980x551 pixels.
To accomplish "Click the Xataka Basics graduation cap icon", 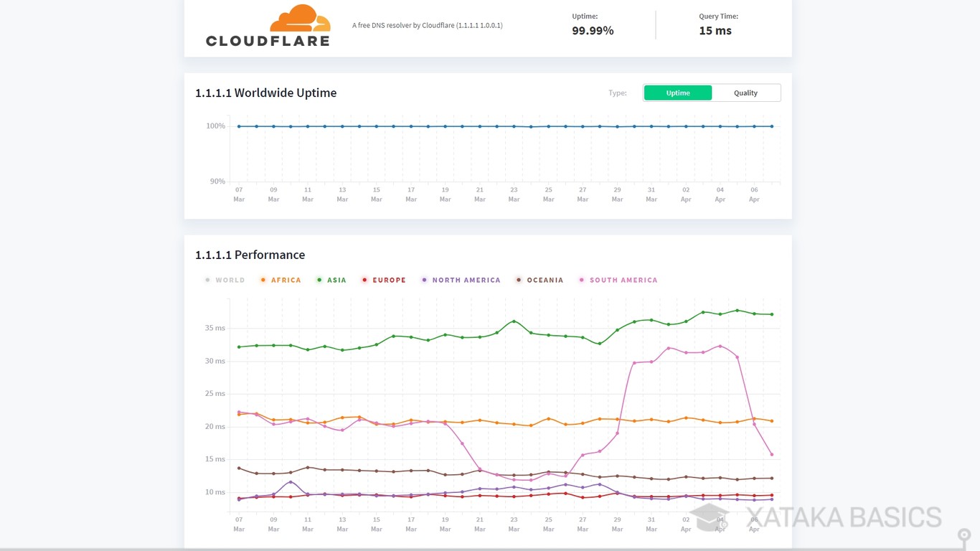I will point(710,517).
